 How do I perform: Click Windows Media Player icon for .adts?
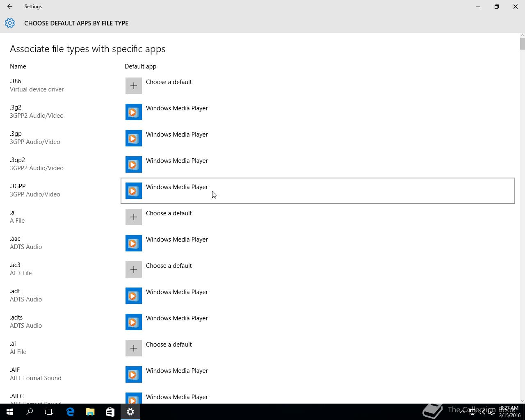click(134, 322)
